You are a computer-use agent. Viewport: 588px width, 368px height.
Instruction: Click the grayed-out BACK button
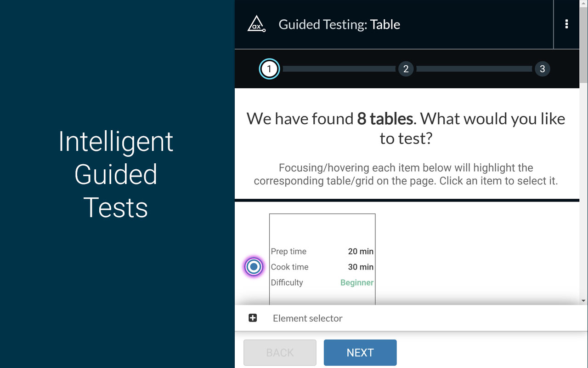point(280,352)
